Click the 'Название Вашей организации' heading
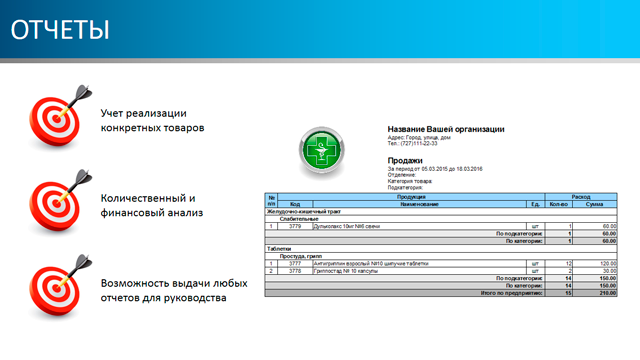The height and width of the screenshot is (360, 640). (x=446, y=129)
